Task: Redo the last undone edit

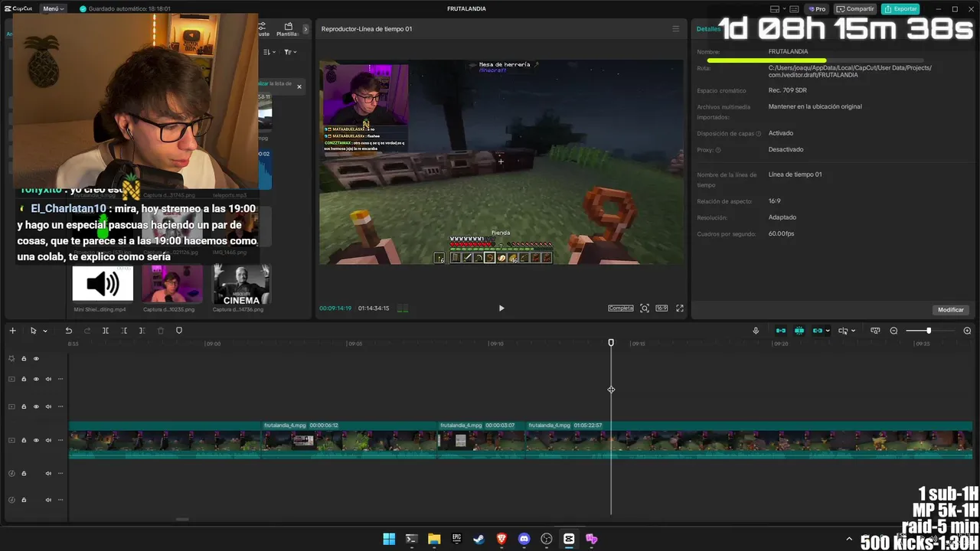Action: [x=87, y=331]
